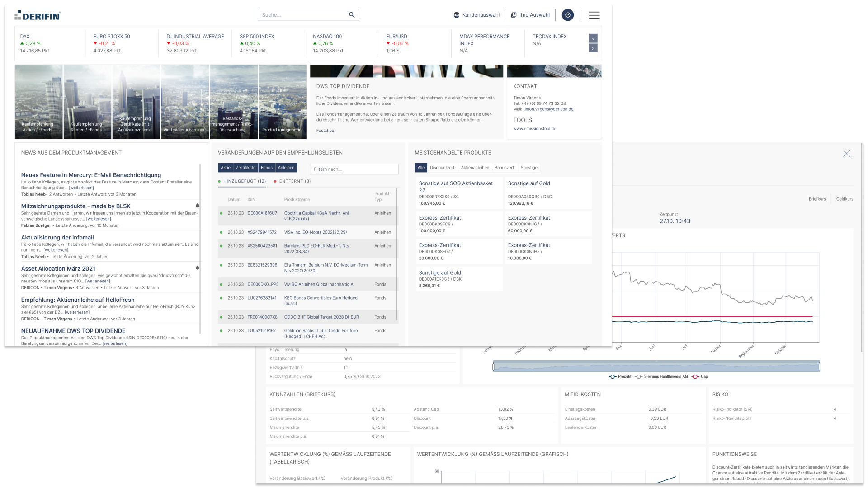Viewport: 868px width, 488px height.
Task: Select the Zertifikate tab
Action: (x=245, y=168)
